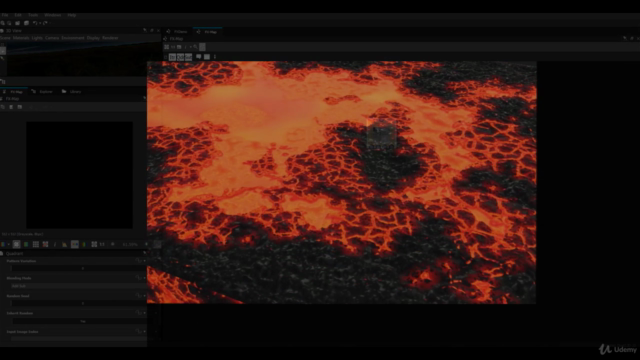
Task: Open channel dropdown arrow in 2D view toolbar
Action: click(8, 244)
